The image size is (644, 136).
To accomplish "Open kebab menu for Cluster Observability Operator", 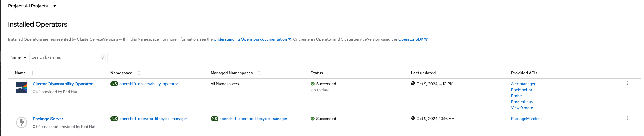I will [627, 83].
